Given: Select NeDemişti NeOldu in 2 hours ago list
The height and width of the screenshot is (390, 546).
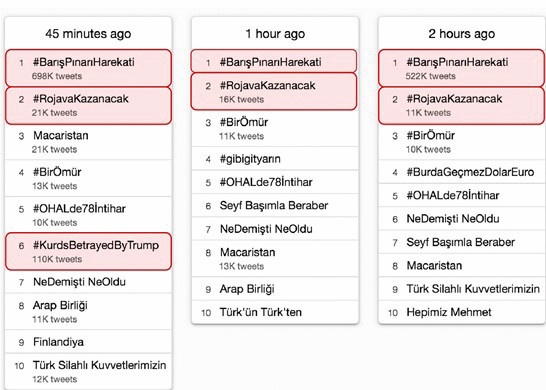Looking at the screenshot, I should (462, 219).
